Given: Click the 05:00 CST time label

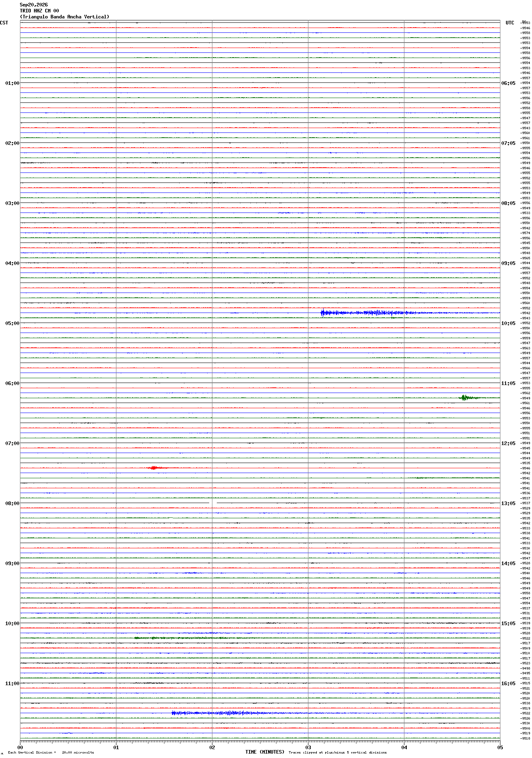Looking at the screenshot, I should coord(12,323).
